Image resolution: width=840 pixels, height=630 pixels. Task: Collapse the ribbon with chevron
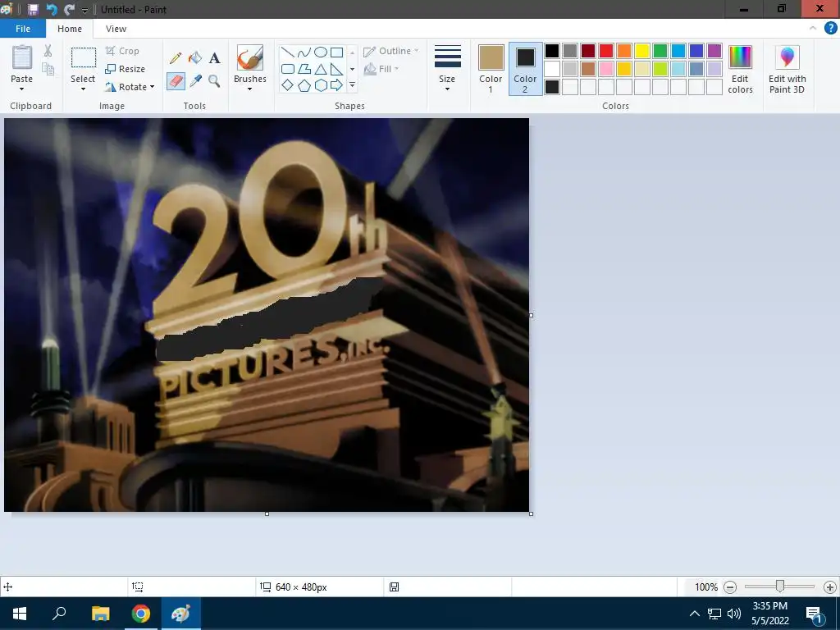(x=813, y=29)
